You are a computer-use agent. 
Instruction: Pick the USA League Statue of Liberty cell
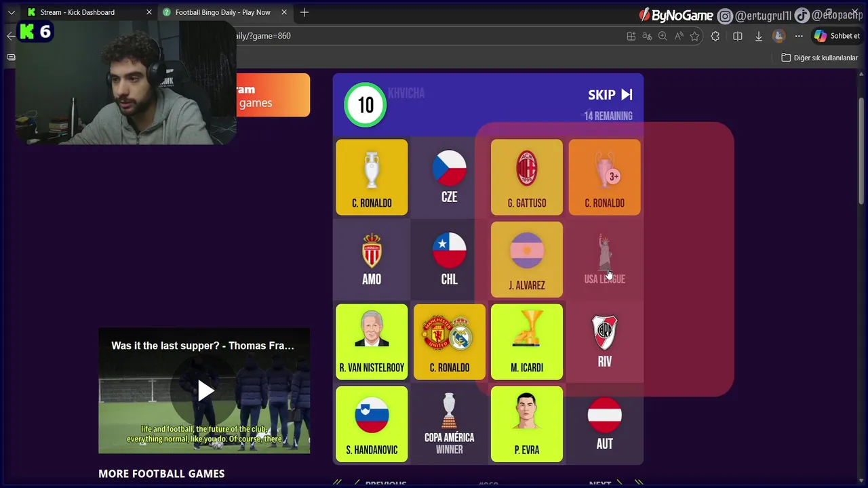pyautogui.click(x=604, y=260)
